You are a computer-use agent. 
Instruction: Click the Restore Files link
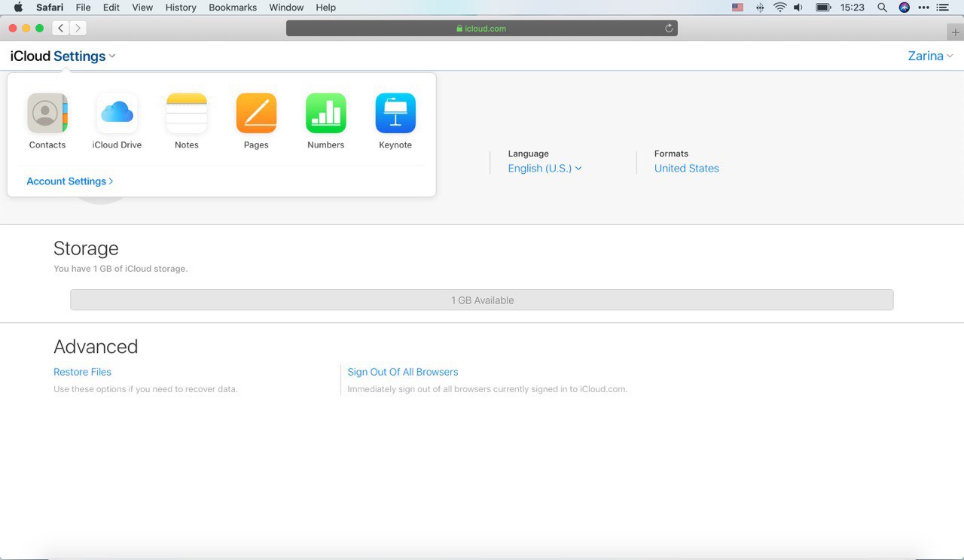82,372
